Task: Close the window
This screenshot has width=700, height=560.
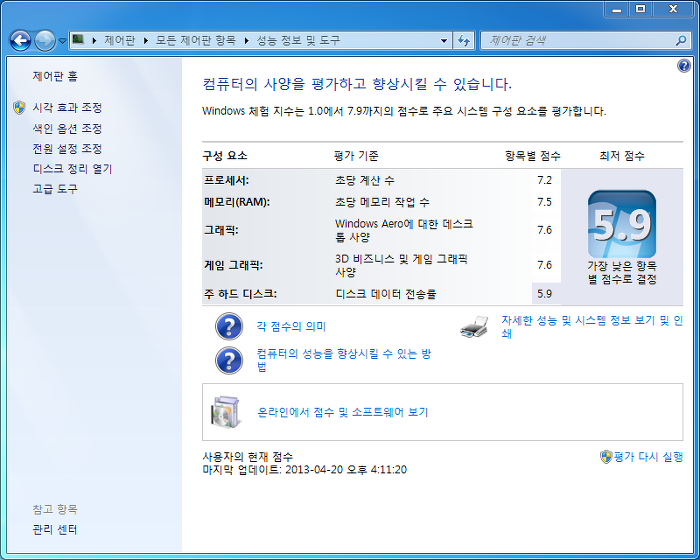Action: tap(673, 9)
